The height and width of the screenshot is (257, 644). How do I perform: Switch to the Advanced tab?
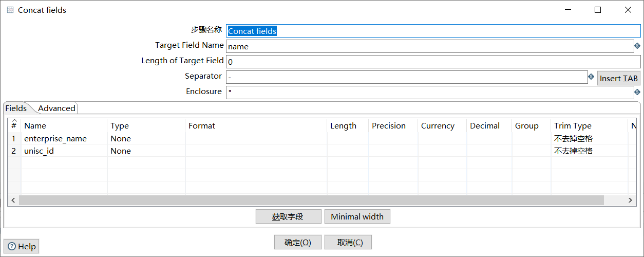click(56, 108)
